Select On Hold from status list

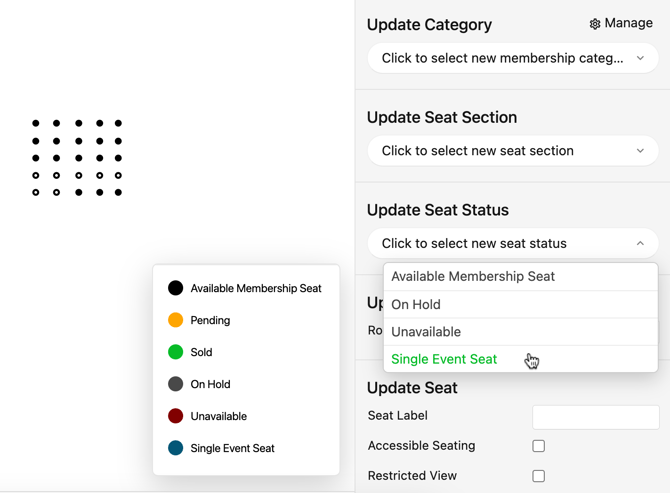tap(416, 305)
